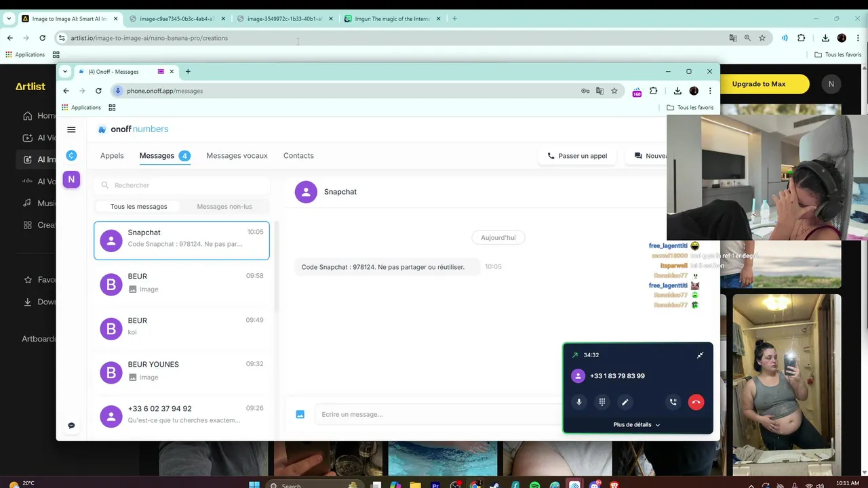The image size is (868, 488).
Task: Open the BEUR conversation from 09:58
Action: 182,284
